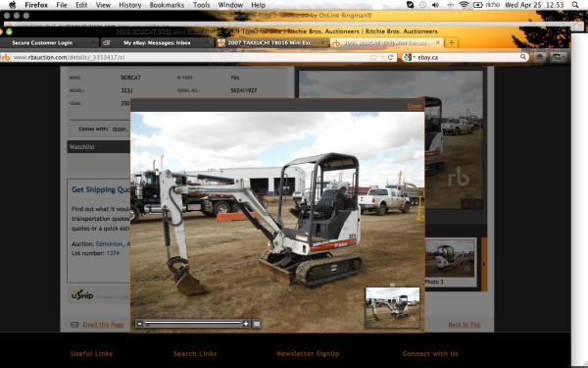The image size is (588, 368).
Task: Open a new tab with plus button
Action: point(451,43)
